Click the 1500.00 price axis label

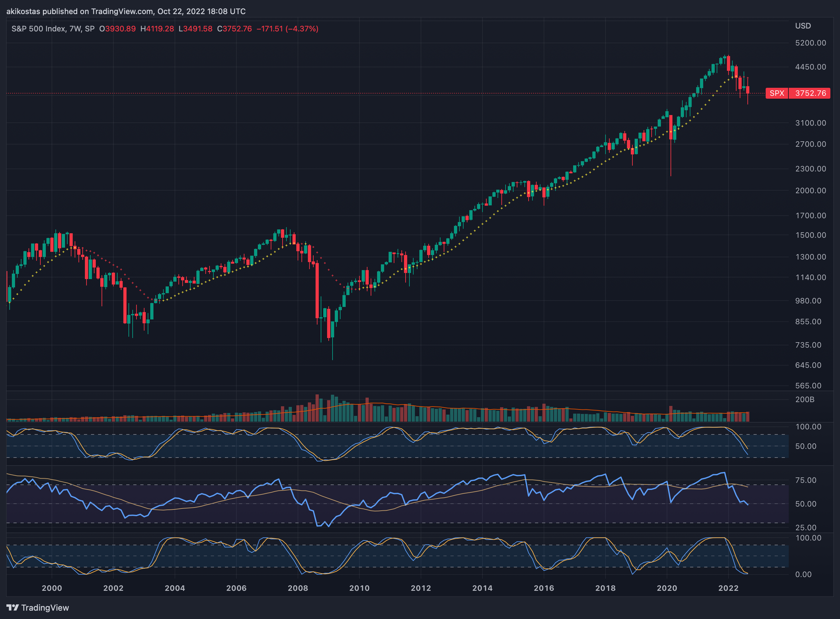pyautogui.click(x=811, y=235)
